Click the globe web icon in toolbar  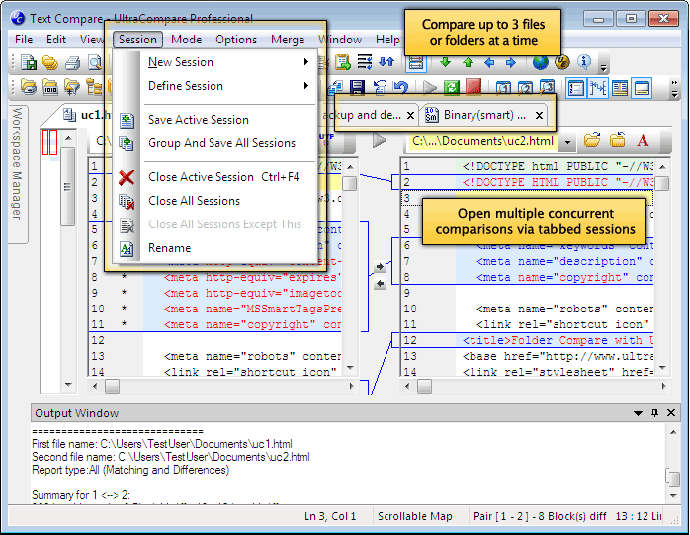pyautogui.click(x=540, y=62)
